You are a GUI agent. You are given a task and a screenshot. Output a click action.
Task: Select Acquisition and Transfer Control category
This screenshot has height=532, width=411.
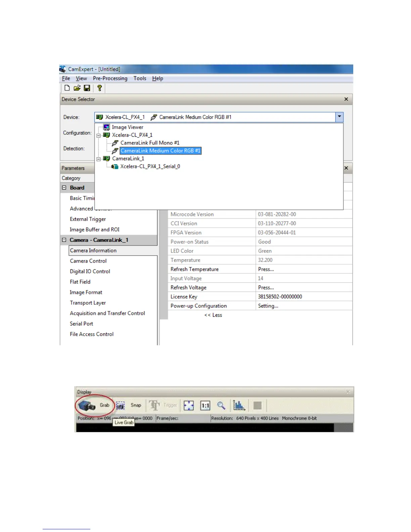click(107, 313)
